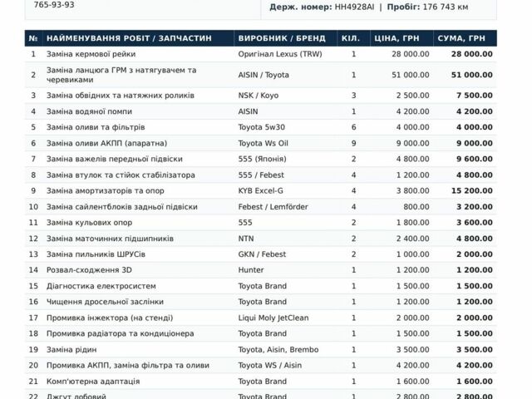Viewport: 532px width, 399px height.
Task: Select 'Заміна втулок та стійок стабілізатора'
Action: coord(121,175)
